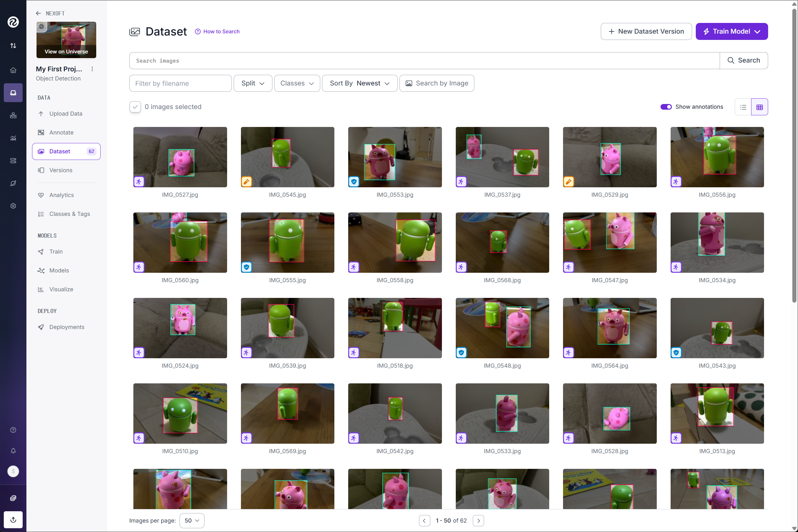Click the notifications bell icon
This screenshot has height=532, width=798.
[x=13, y=451]
